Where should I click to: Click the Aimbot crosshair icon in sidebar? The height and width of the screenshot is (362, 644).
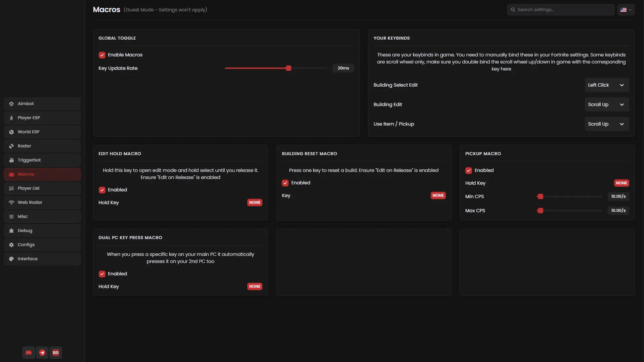click(11, 104)
